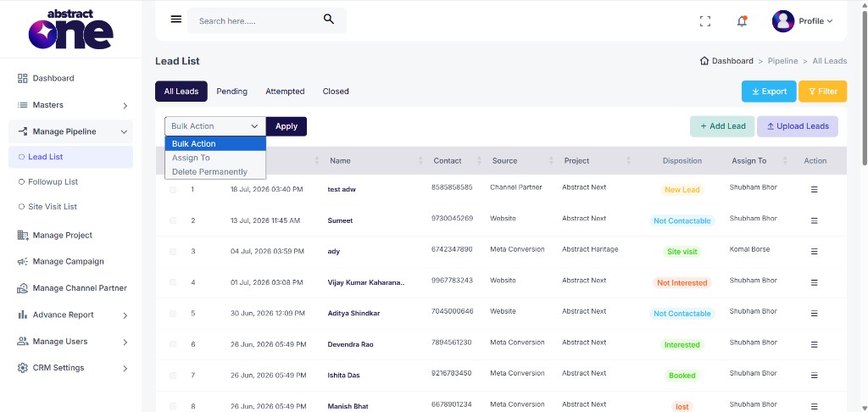Switch to the Attempted tab

[x=285, y=92]
